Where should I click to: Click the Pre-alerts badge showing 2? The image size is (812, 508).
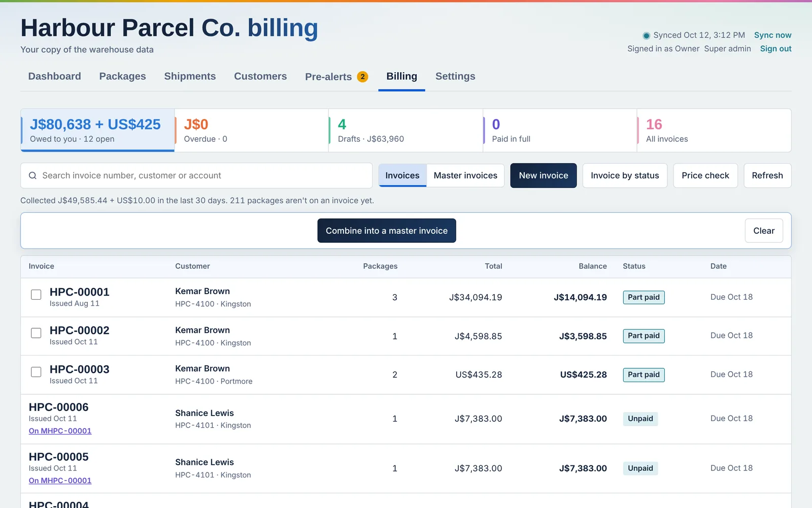[362, 77]
